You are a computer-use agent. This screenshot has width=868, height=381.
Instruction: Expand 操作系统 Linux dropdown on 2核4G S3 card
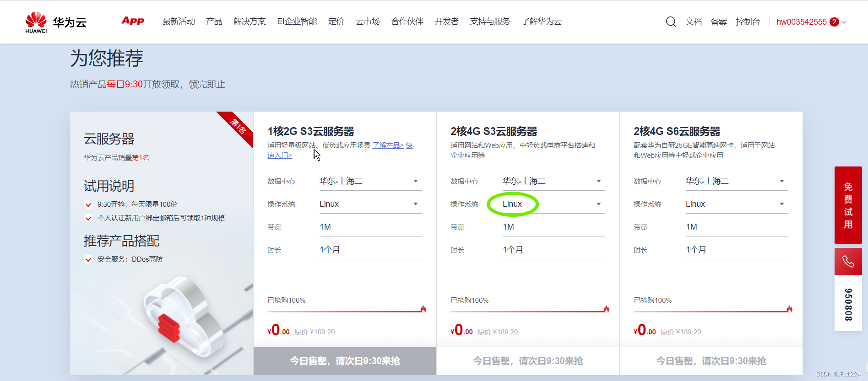[553, 204]
